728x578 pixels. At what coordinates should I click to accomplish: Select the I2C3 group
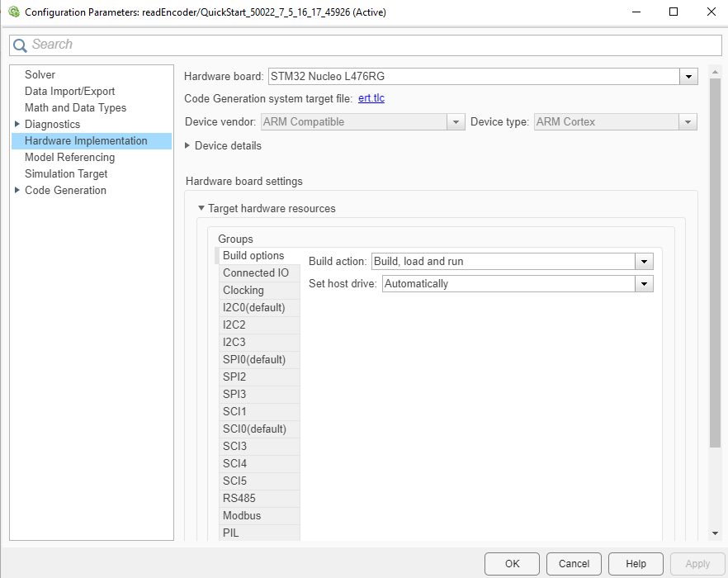259,342
